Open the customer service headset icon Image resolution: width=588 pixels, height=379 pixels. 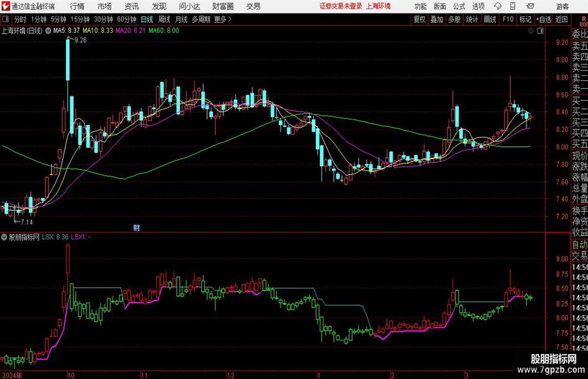pyautogui.click(x=498, y=6)
